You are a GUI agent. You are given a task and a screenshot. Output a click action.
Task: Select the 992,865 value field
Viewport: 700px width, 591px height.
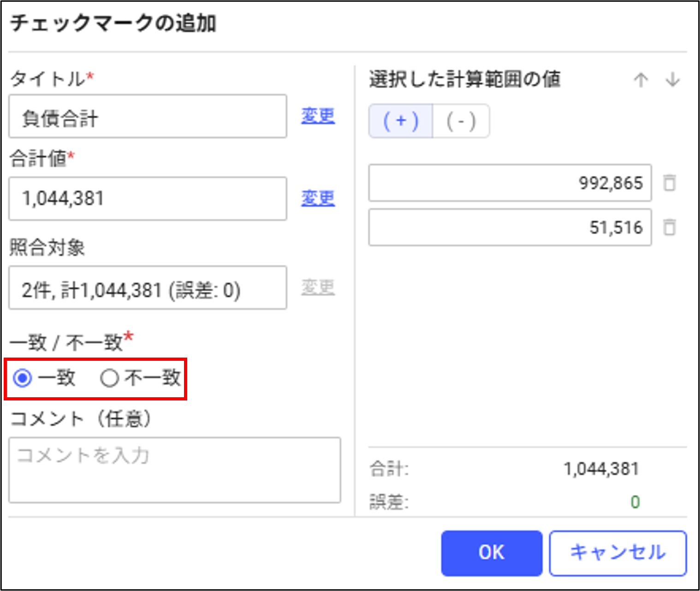(510, 183)
